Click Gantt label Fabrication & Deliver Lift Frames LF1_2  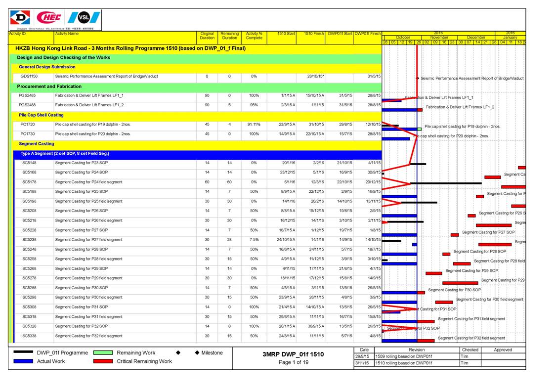coord(460,107)
